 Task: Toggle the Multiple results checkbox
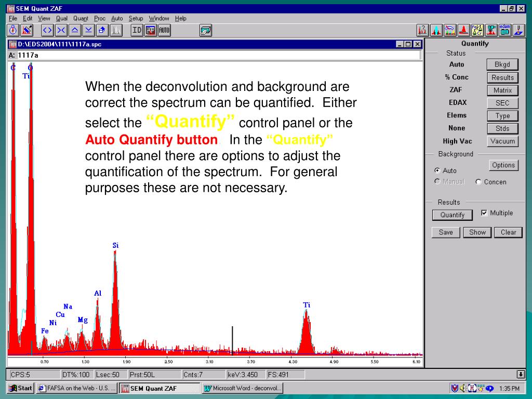coord(484,212)
